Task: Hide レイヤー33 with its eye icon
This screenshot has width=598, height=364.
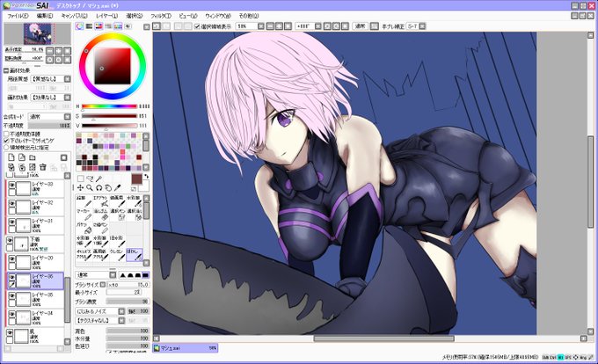Action: click(11, 185)
